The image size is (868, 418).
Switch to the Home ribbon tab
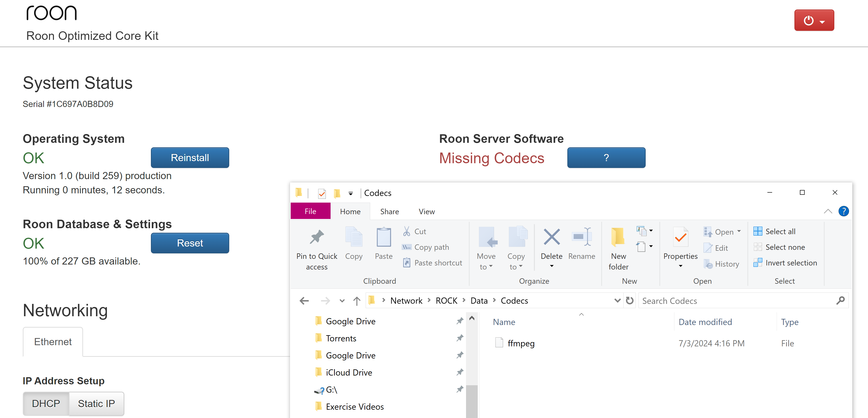[x=350, y=211]
